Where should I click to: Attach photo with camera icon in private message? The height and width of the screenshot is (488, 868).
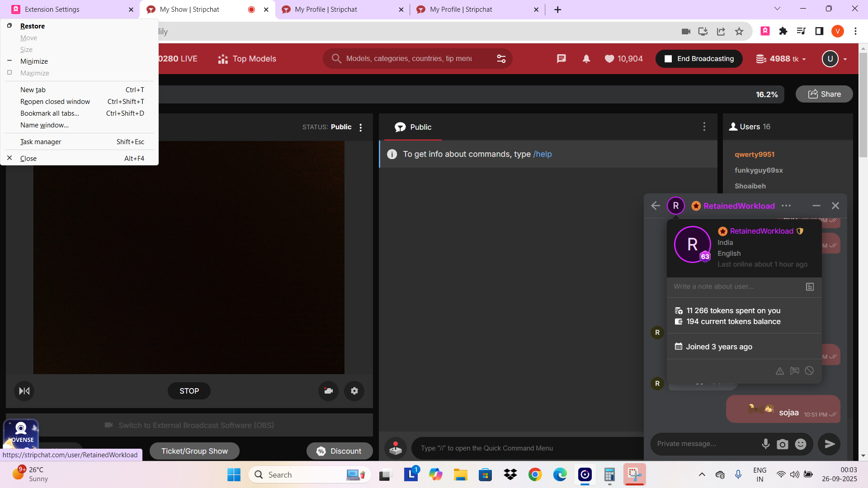[783, 444]
